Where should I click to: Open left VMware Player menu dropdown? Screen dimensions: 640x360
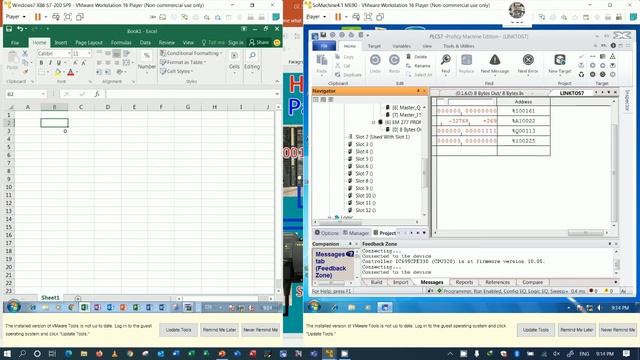(16, 17)
